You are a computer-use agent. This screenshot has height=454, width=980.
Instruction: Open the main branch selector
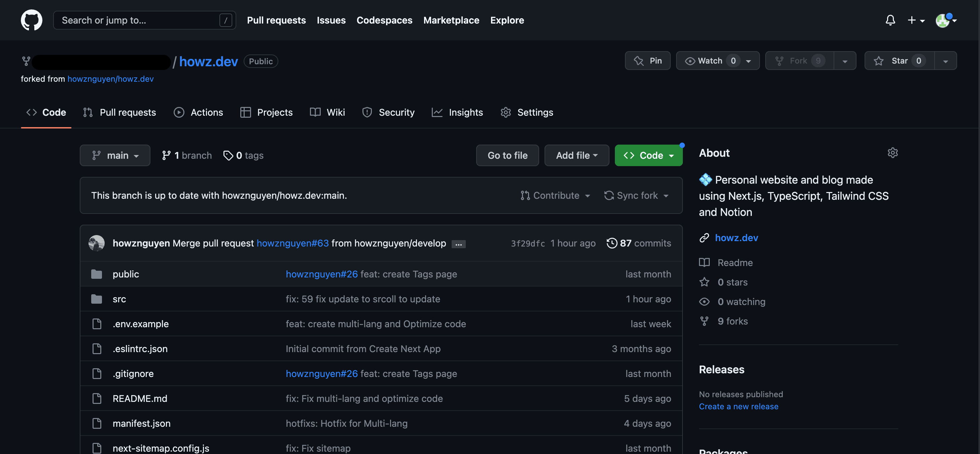click(115, 155)
